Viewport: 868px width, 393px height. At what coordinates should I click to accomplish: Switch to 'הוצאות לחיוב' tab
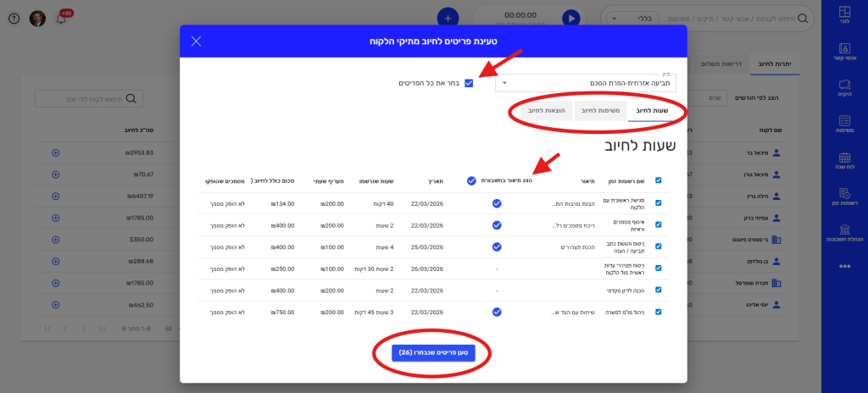tap(542, 111)
